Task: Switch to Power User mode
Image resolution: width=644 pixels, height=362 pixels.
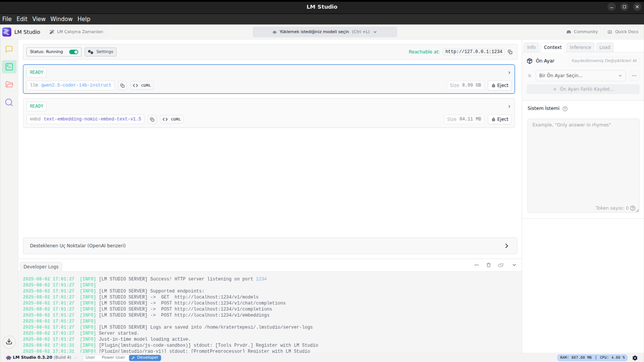Action: point(113,357)
